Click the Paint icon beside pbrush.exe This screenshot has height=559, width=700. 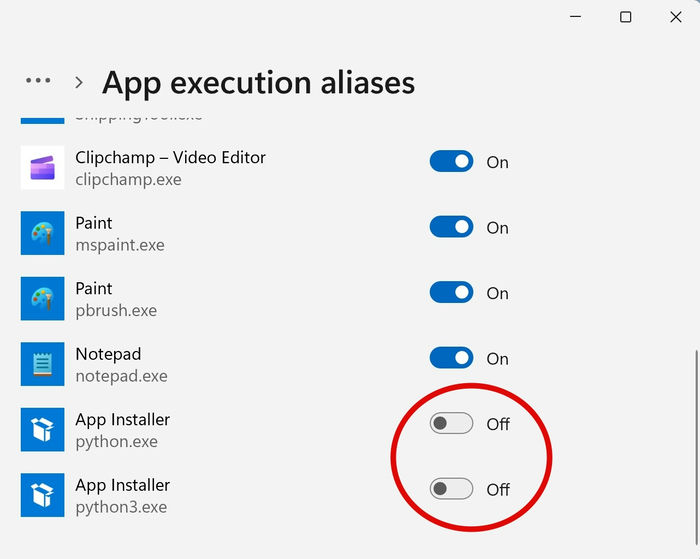(x=42, y=299)
